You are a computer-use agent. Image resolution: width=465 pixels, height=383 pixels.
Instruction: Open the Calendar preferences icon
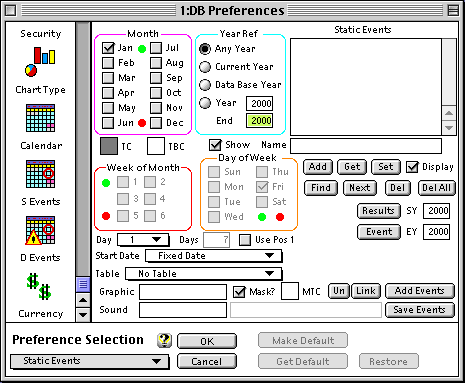point(40,118)
